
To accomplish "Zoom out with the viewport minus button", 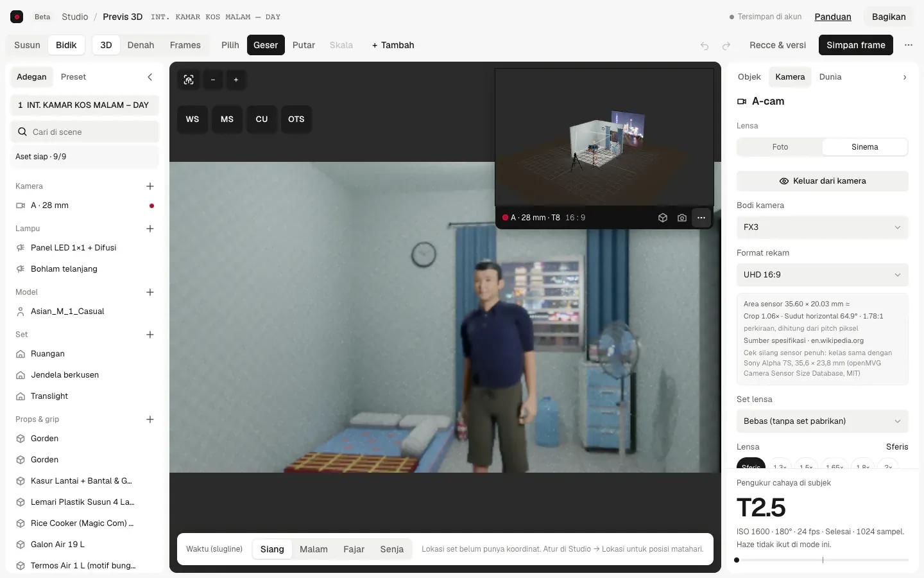I will (x=213, y=80).
